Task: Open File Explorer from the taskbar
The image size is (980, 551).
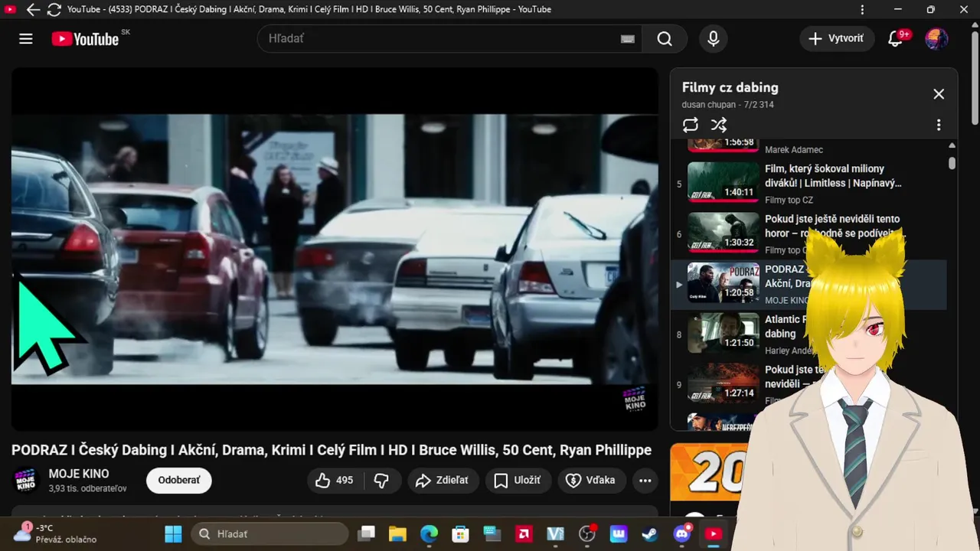Action: point(397,533)
